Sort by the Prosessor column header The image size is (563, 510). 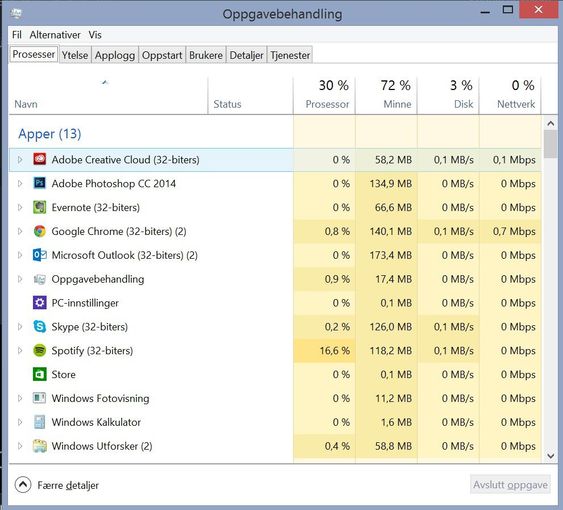[324, 95]
